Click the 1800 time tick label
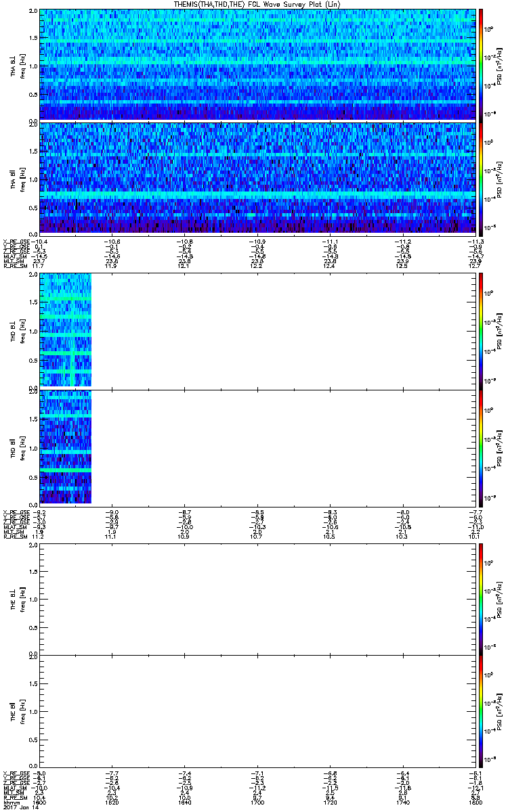This screenshot has height=812, width=508. tap(474, 803)
